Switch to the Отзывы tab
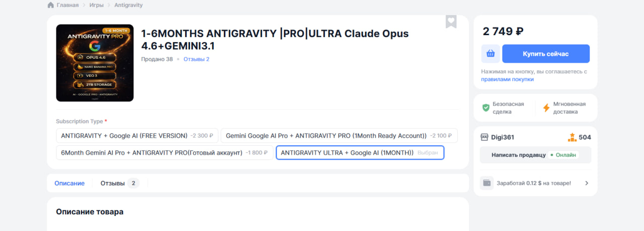Image resolution: width=644 pixels, height=231 pixels. pyautogui.click(x=119, y=183)
